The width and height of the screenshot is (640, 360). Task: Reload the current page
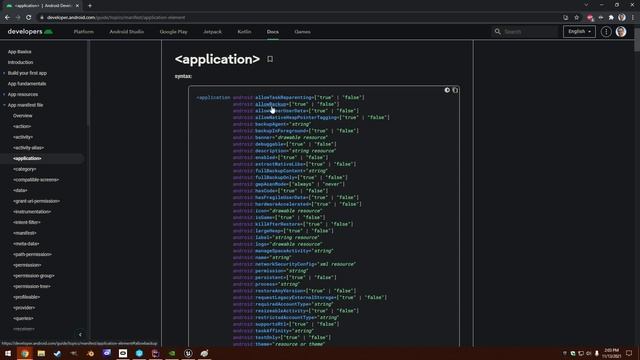[x=29, y=18]
